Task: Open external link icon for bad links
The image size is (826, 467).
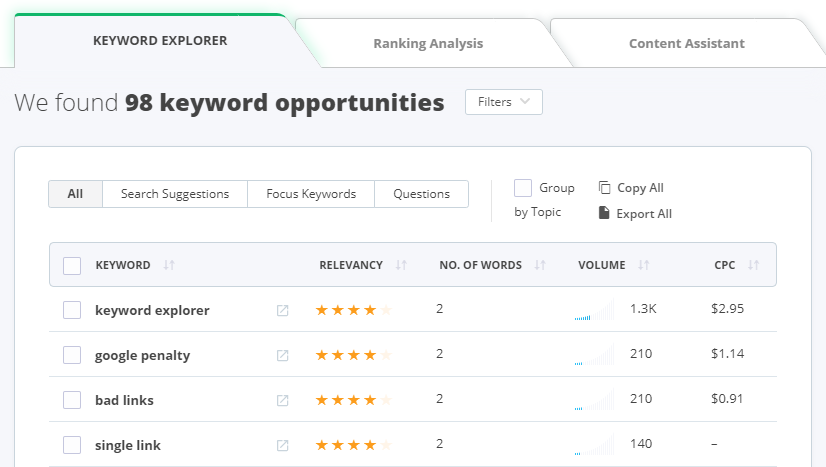Action: (283, 401)
